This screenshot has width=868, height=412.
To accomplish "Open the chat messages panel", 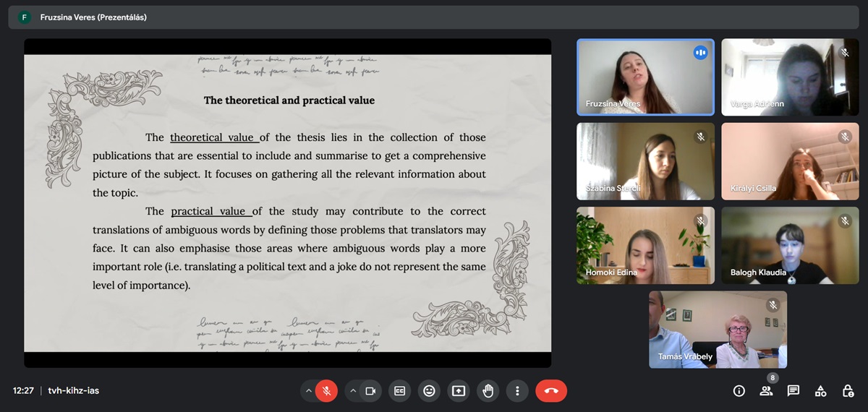I will (x=793, y=391).
